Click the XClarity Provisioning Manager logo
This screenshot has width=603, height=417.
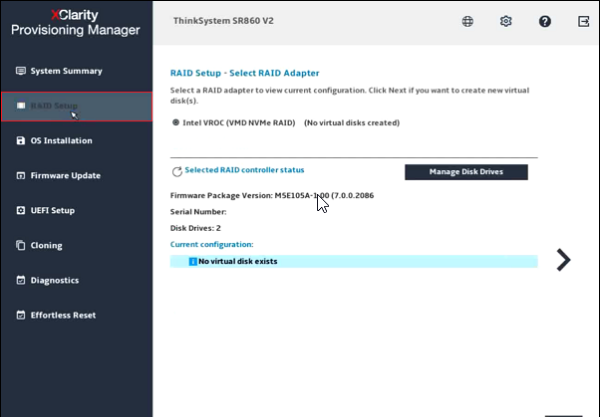click(x=76, y=22)
